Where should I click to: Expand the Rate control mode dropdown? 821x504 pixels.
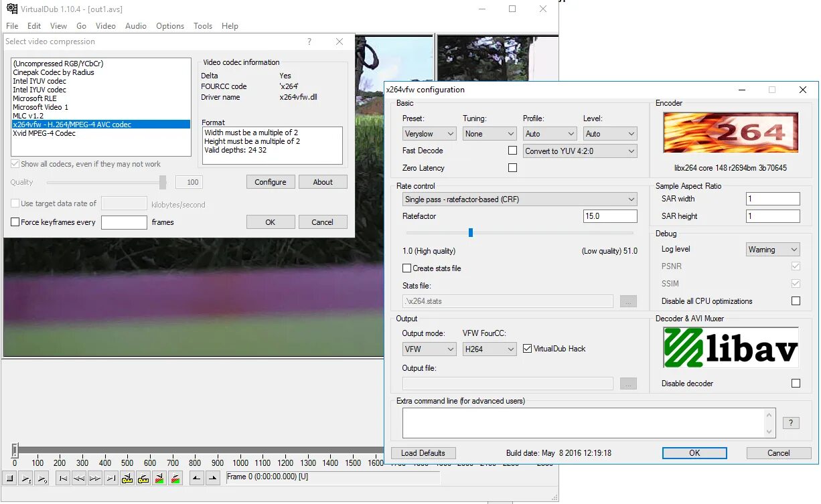pyautogui.click(x=520, y=199)
